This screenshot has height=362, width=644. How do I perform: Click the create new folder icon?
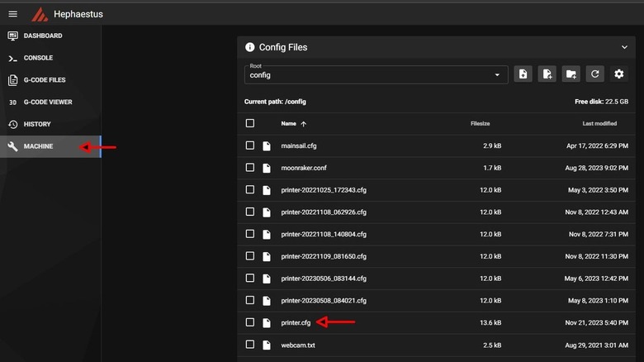coord(571,74)
